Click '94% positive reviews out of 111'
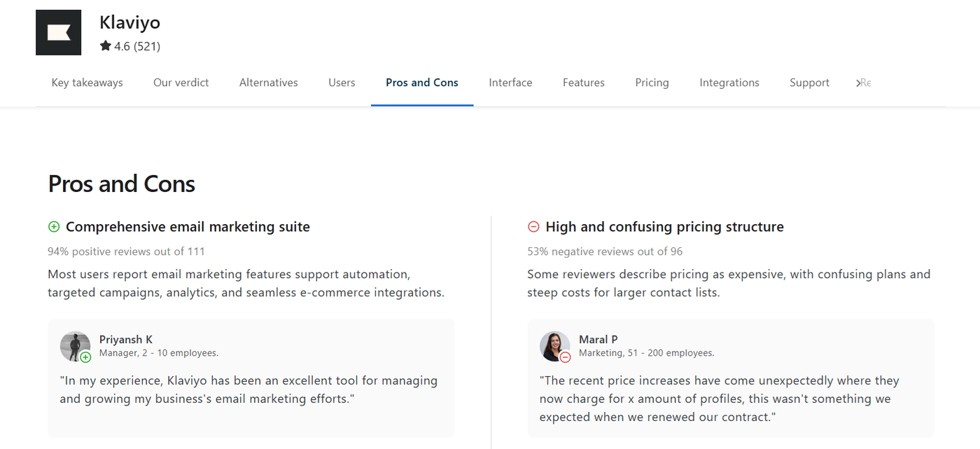Screen dimensions: 980x449 [x=126, y=251]
